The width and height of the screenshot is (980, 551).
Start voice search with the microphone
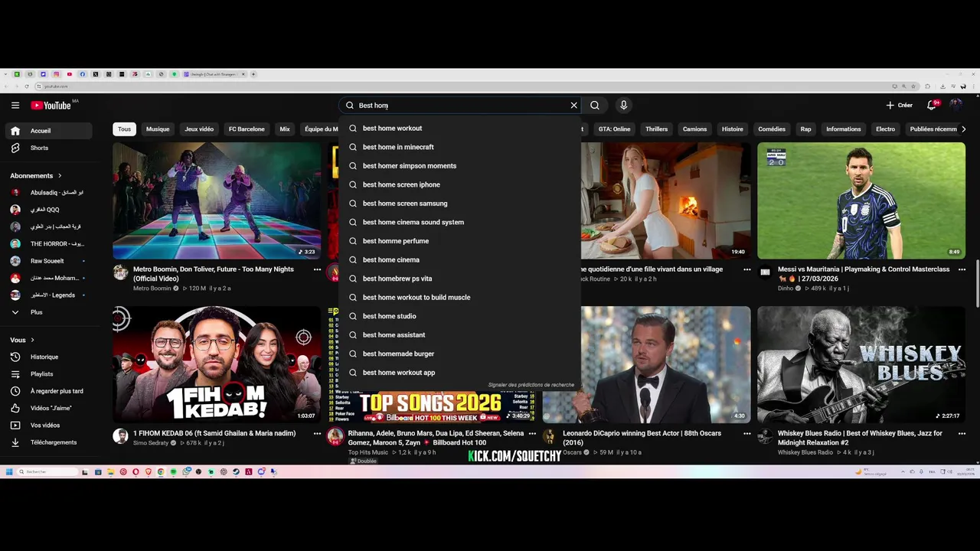(623, 105)
